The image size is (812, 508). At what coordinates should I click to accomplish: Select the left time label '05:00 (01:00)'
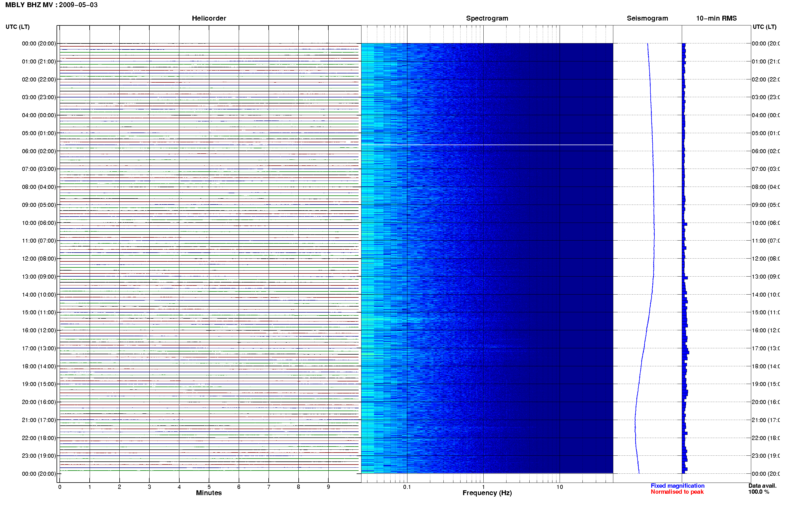(x=39, y=133)
